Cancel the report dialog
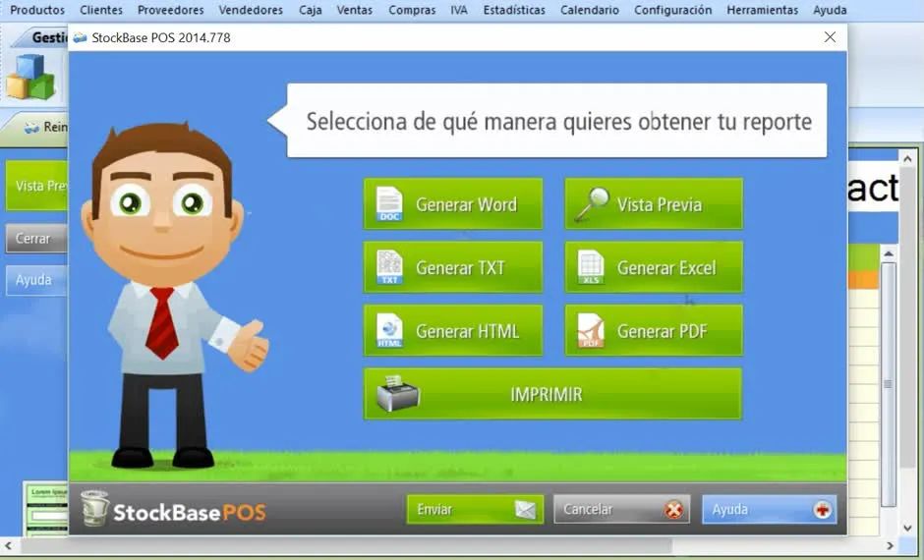 [621, 509]
